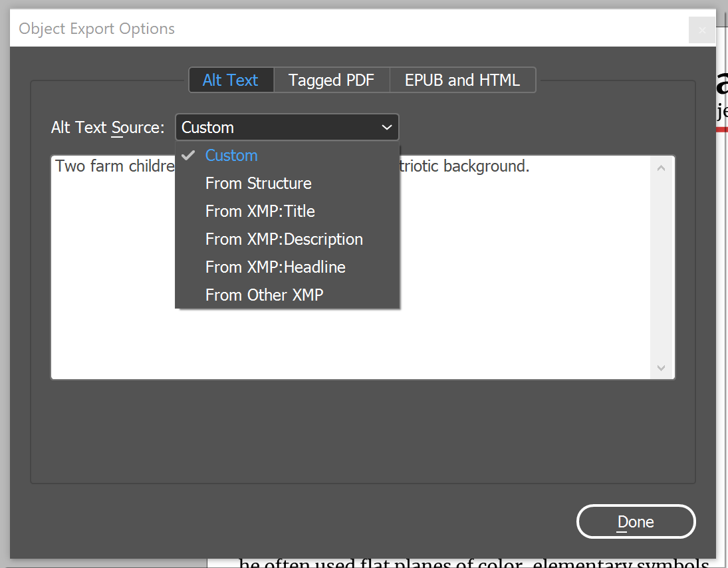
Task: Collapse the Alt Text Source dropdown
Action: [287, 127]
